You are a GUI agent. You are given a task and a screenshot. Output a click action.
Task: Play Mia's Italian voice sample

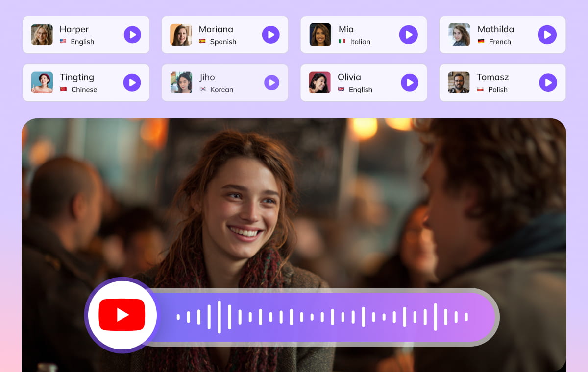(x=409, y=34)
